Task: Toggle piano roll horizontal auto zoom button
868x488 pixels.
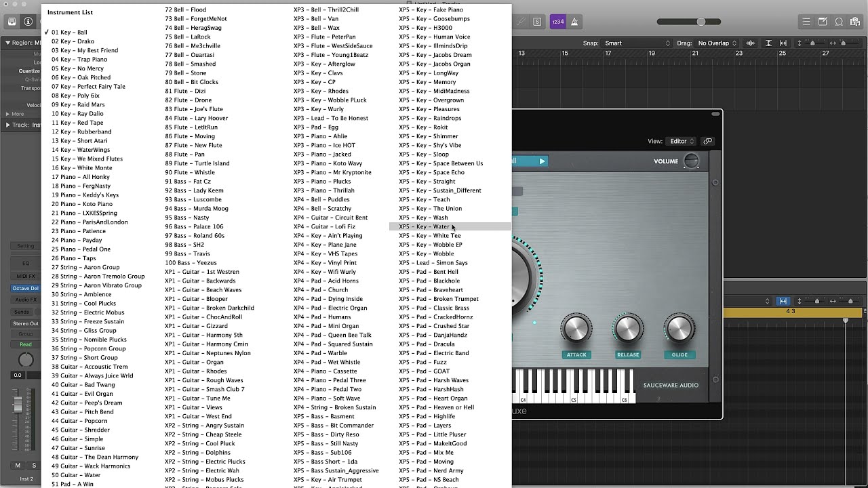Action: pyautogui.click(x=783, y=301)
